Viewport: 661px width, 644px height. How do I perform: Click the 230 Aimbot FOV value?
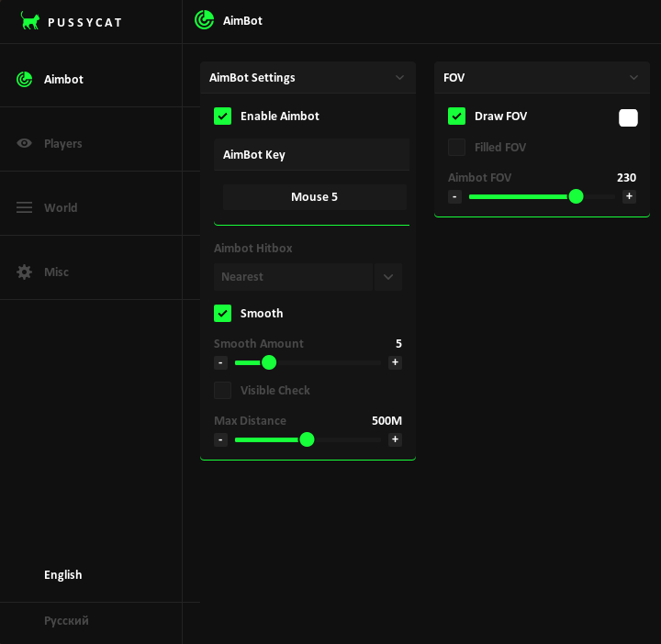[626, 178]
